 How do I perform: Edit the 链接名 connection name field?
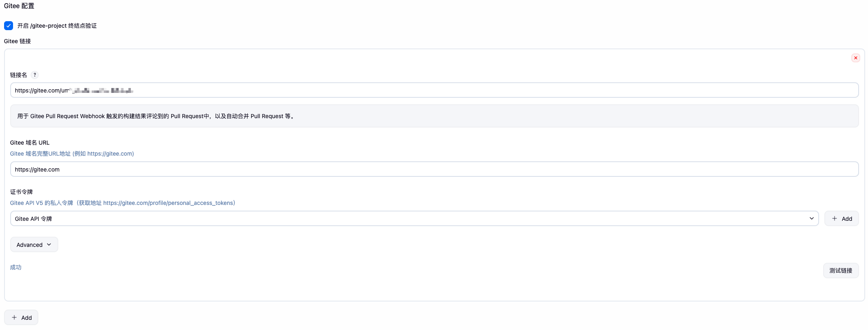pos(434,90)
